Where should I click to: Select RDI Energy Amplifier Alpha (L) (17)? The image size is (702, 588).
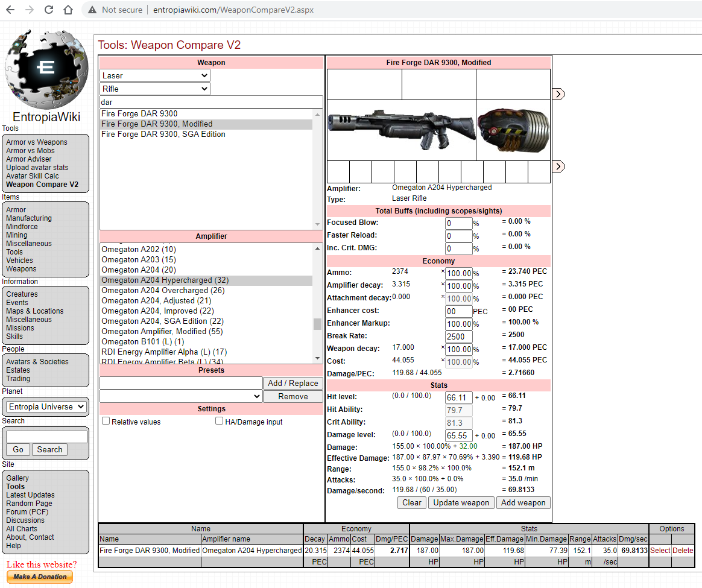206,352
